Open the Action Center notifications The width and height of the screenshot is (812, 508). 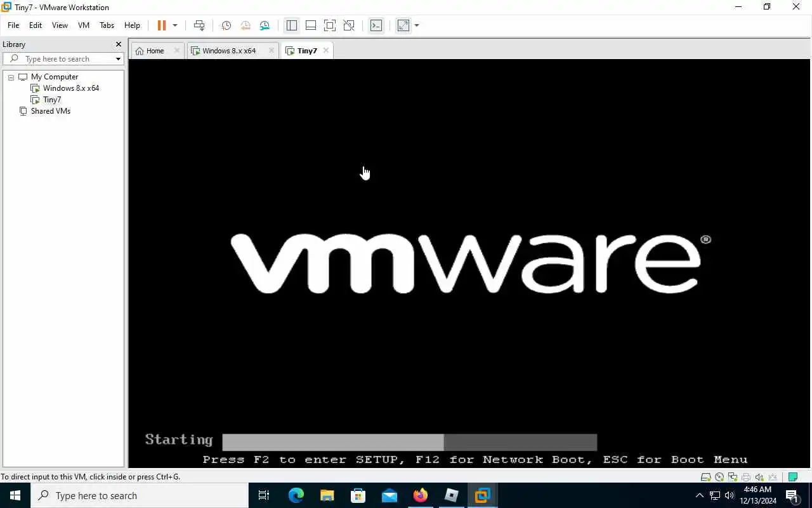(x=792, y=495)
